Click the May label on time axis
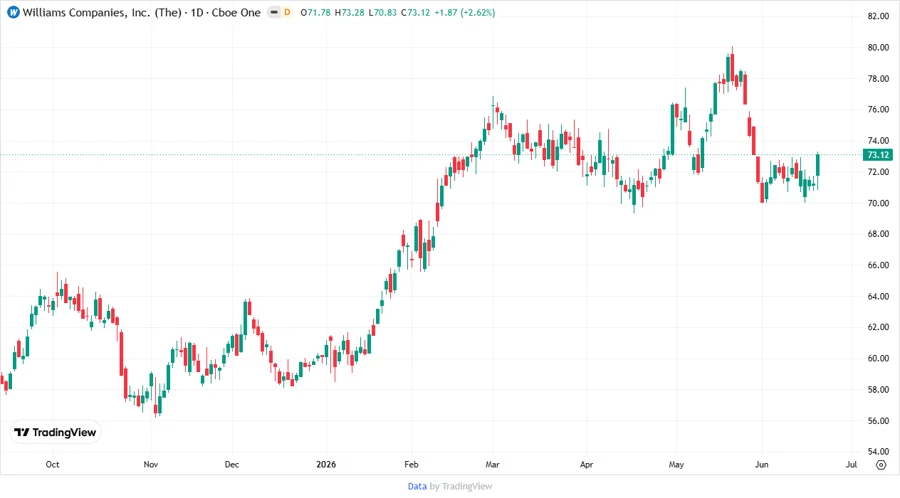Image resolution: width=900 pixels, height=498 pixels. [x=676, y=464]
